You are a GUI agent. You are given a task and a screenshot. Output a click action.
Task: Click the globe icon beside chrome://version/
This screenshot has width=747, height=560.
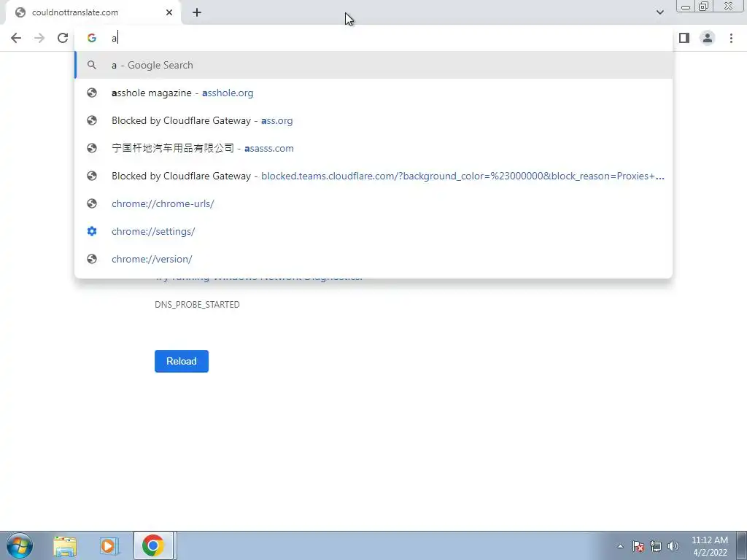[92, 259]
